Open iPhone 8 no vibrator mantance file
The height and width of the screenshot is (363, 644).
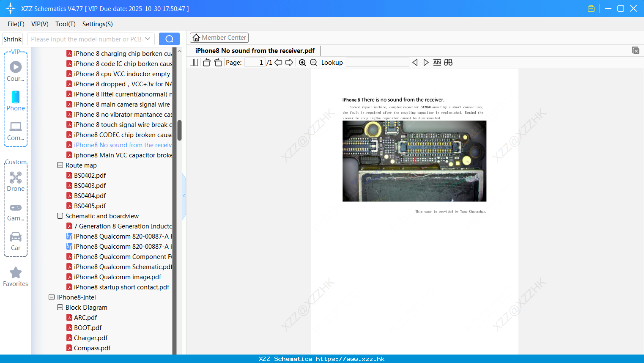(119, 114)
